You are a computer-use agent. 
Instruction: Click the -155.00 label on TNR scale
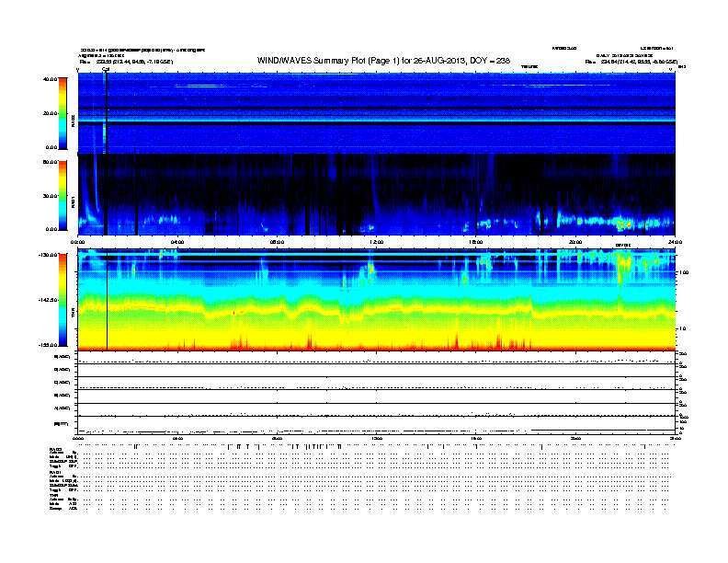tap(49, 345)
